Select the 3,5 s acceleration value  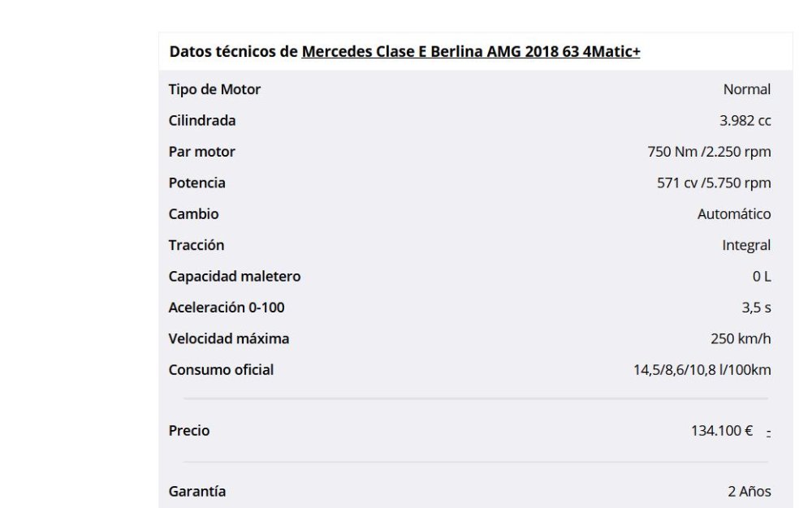[757, 308]
